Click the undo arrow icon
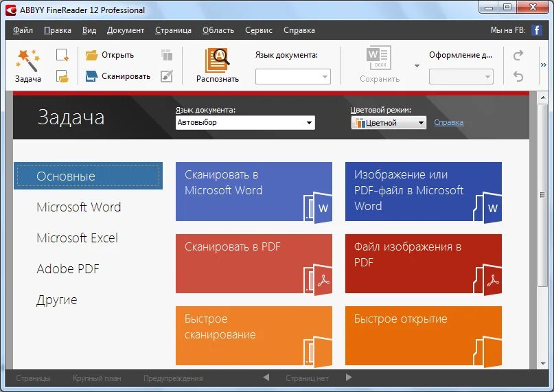 pyautogui.click(x=518, y=76)
